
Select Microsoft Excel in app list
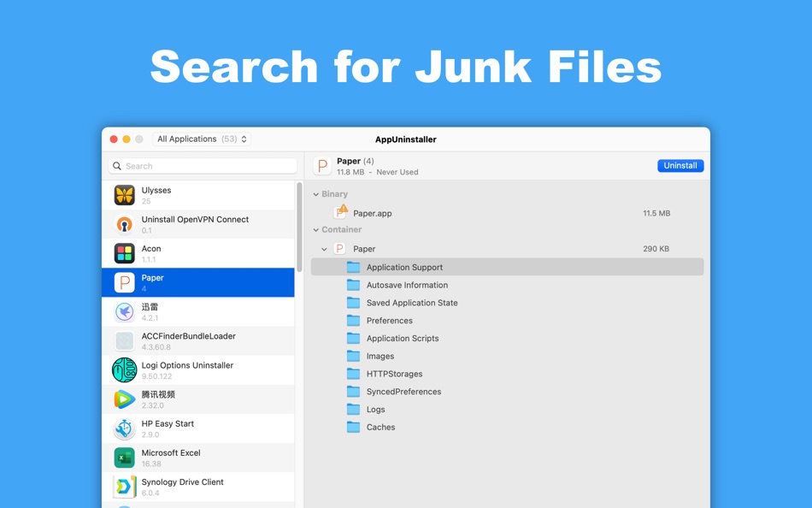coord(198,458)
